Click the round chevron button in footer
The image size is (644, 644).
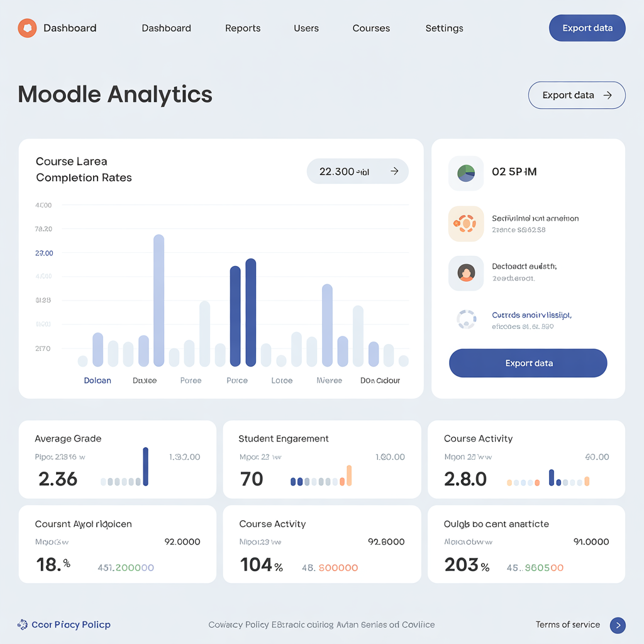click(x=618, y=625)
